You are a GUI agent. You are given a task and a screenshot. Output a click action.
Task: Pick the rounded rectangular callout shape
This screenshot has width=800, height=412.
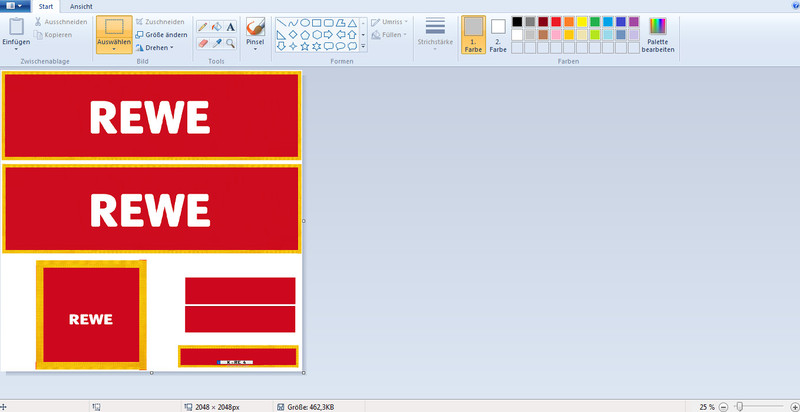pos(329,46)
